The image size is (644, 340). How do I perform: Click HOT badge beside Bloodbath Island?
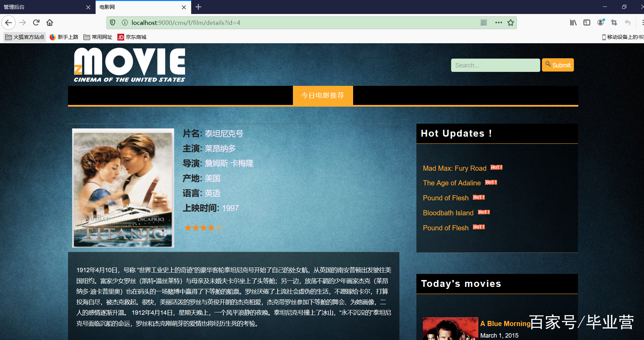pos(484,212)
